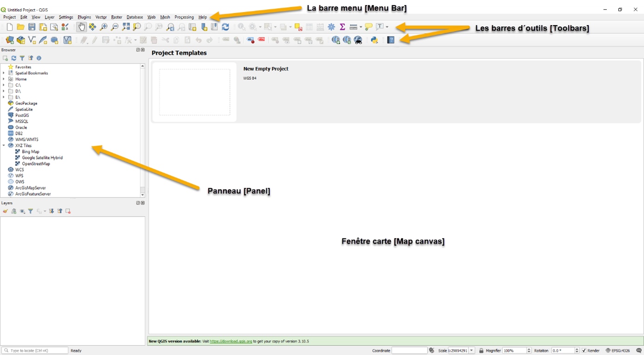Open the messages log speech bubble icon

pos(639,350)
